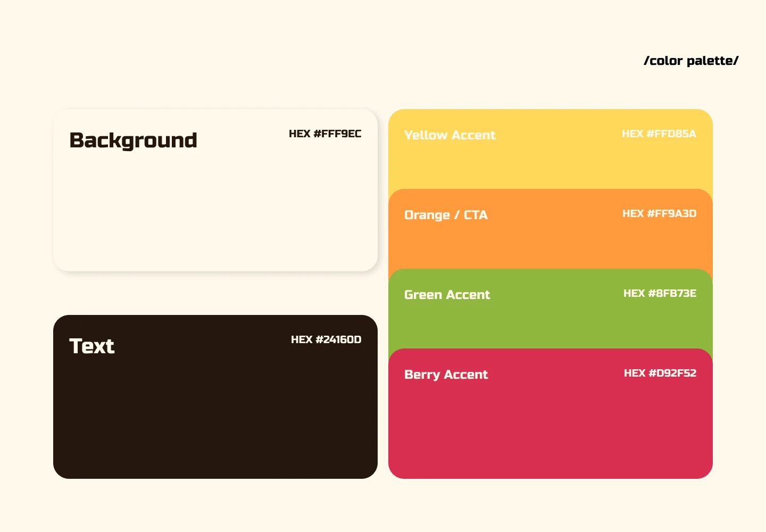Viewport: 766px width, 532px height.
Task: Select the Berry Accent color swatch
Action: (551, 413)
